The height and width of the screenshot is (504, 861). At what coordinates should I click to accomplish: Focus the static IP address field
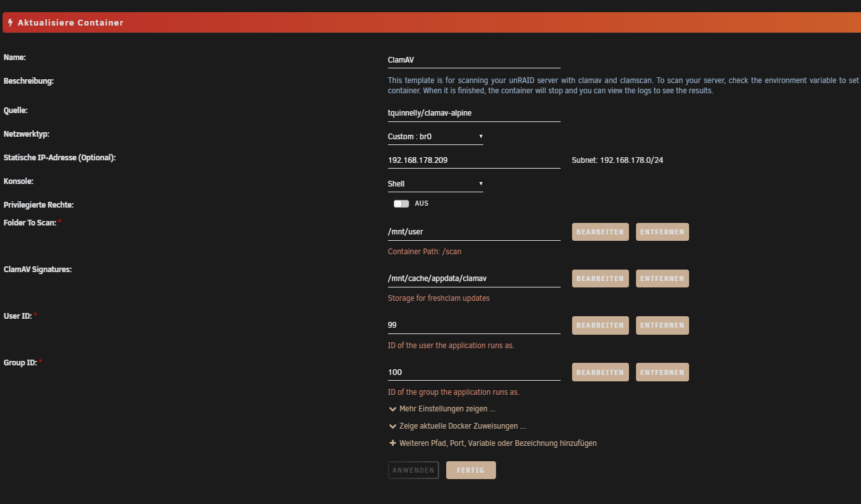[474, 160]
